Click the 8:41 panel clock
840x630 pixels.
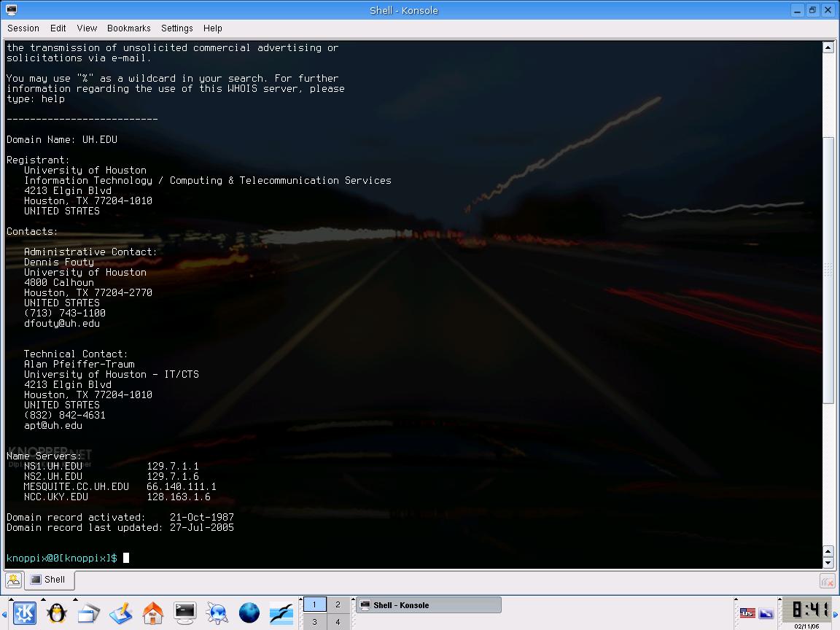point(806,610)
